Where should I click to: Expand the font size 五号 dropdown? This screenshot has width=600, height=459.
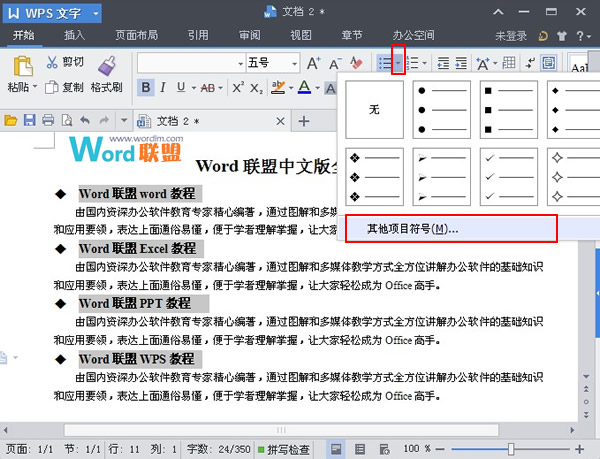[295, 63]
